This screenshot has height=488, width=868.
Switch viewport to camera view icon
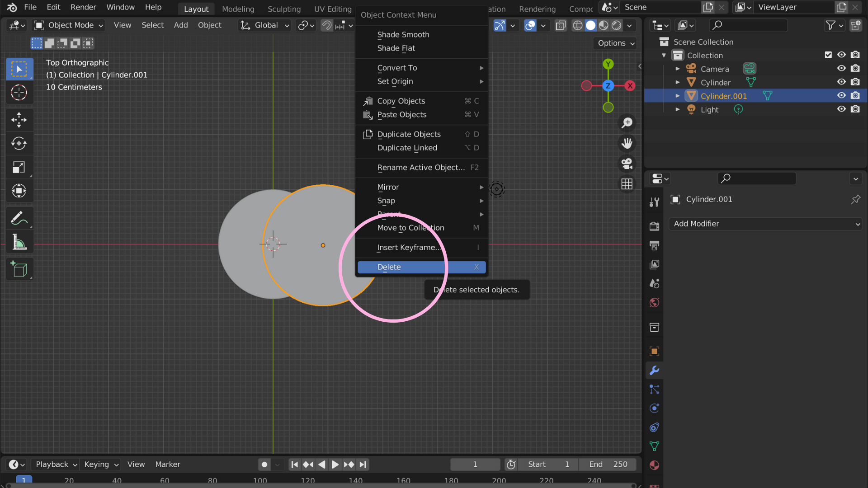pyautogui.click(x=627, y=164)
